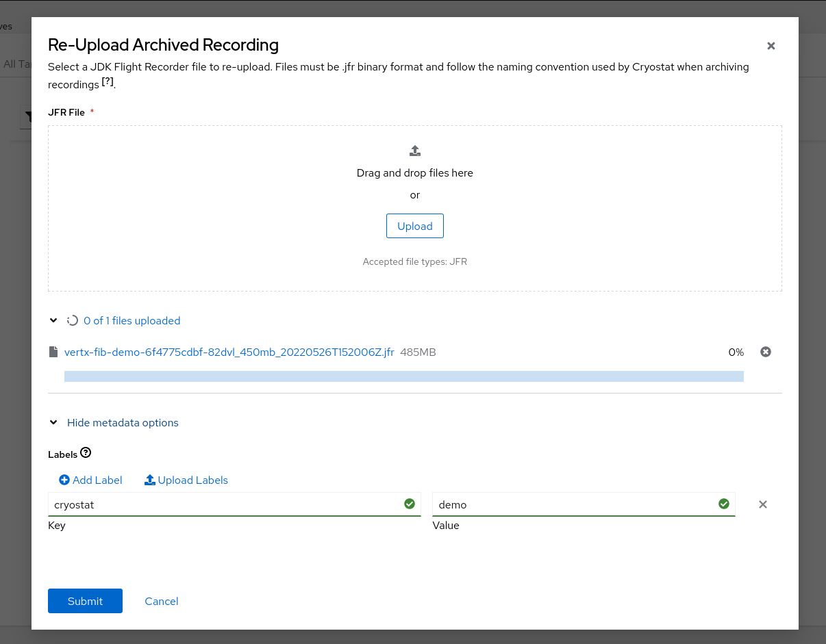Remove the cryostat label row
This screenshot has height=644, width=826.
(762, 504)
